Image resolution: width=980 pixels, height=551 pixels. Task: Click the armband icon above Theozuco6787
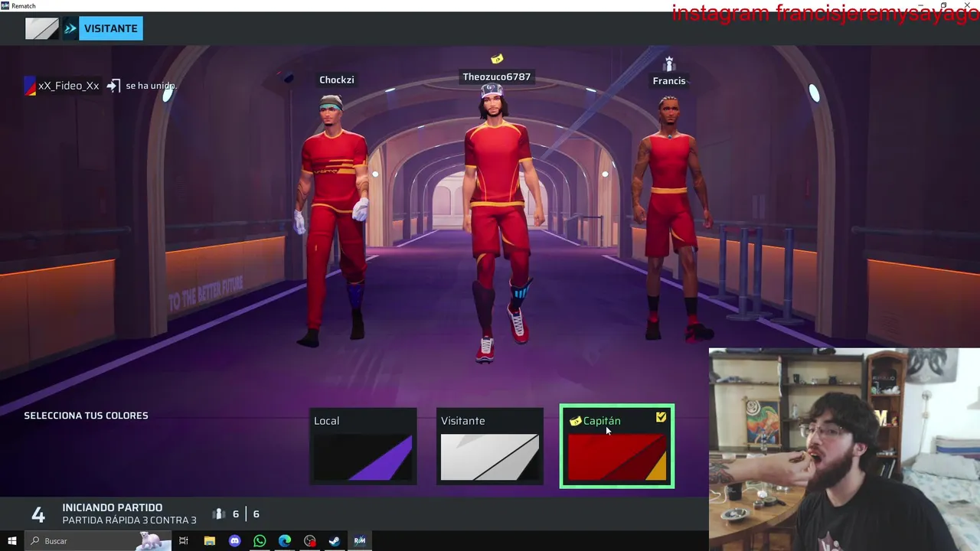tap(497, 58)
